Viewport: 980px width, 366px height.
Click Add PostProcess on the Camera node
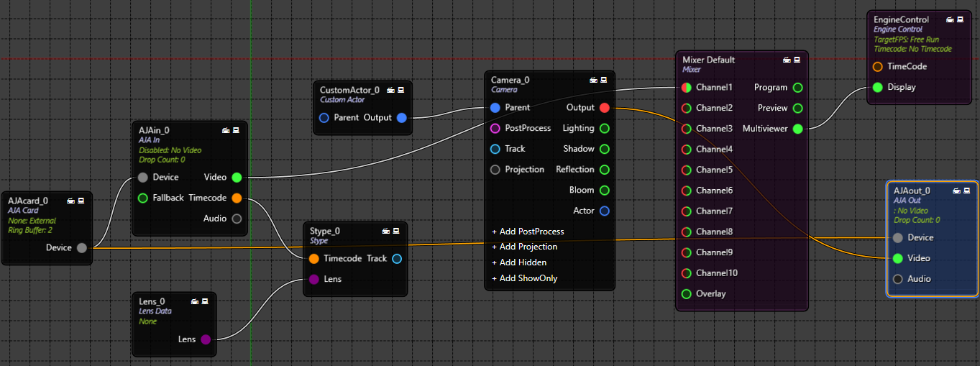(x=528, y=232)
